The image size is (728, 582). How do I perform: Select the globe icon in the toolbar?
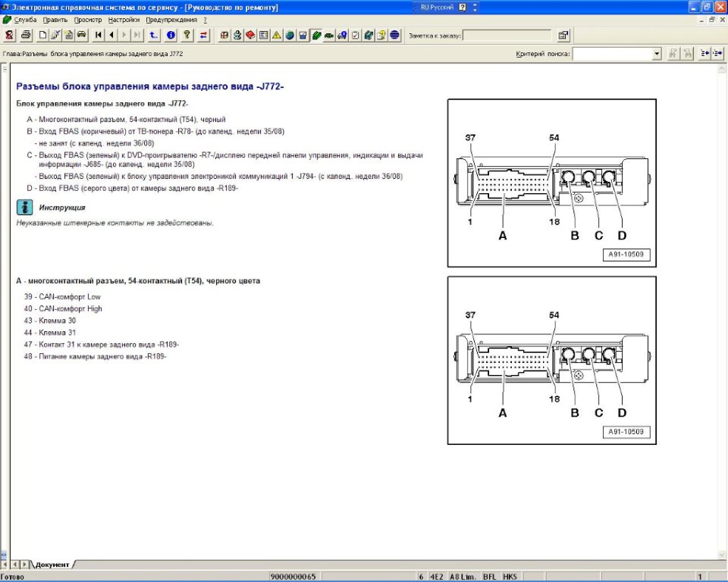tap(290, 35)
